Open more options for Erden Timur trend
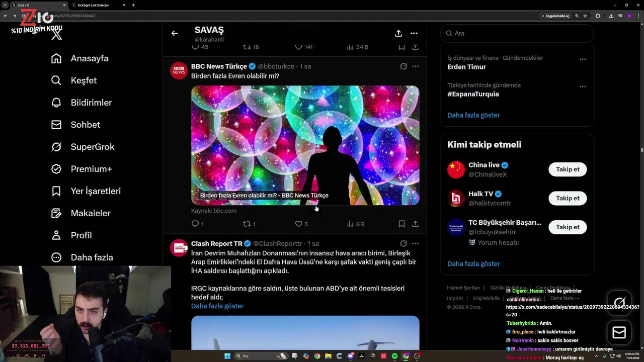The image size is (644, 362). (x=583, y=59)
